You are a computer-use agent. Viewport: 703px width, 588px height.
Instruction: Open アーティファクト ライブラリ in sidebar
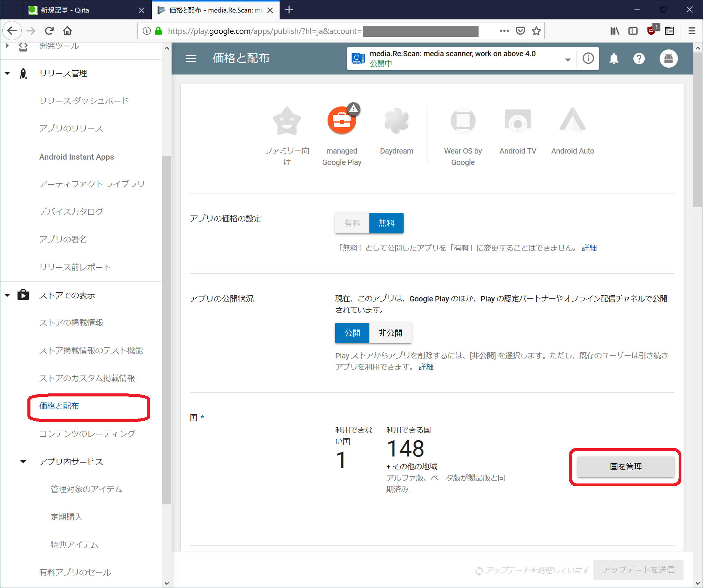tap(92, 184)
